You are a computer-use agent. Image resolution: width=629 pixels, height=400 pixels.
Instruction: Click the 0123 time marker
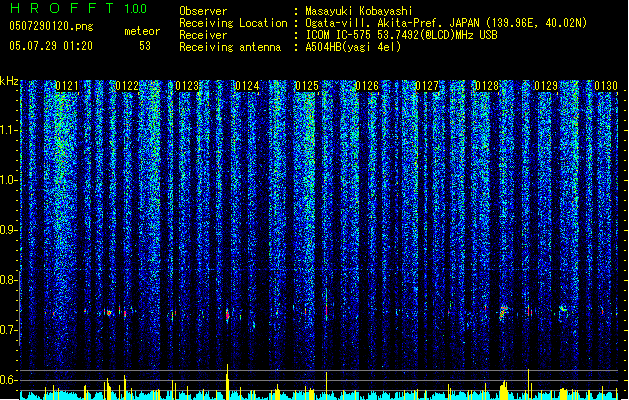pos(187,86)
